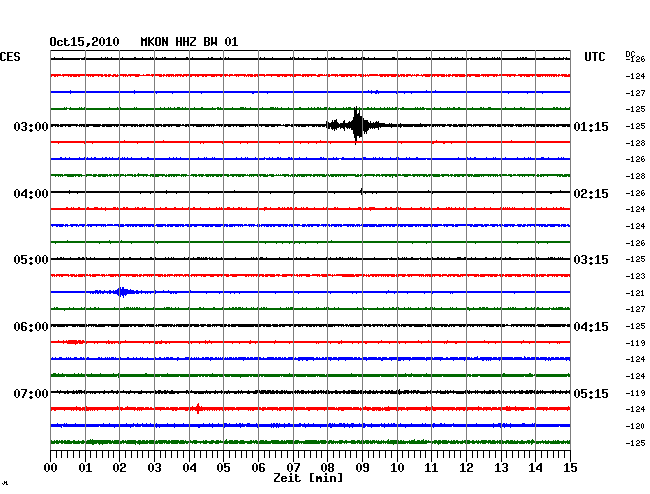
Task: Click the 03 minute axis label
Action: click(x=154, y=468)
